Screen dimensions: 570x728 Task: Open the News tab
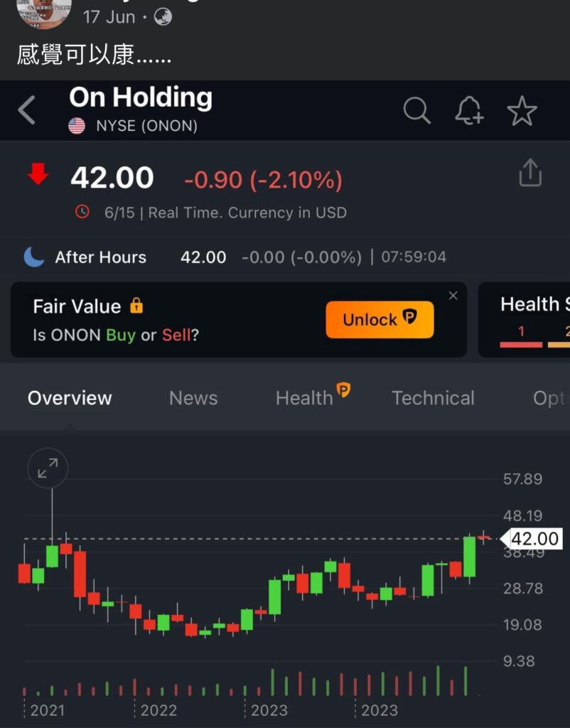coord(193,398)
